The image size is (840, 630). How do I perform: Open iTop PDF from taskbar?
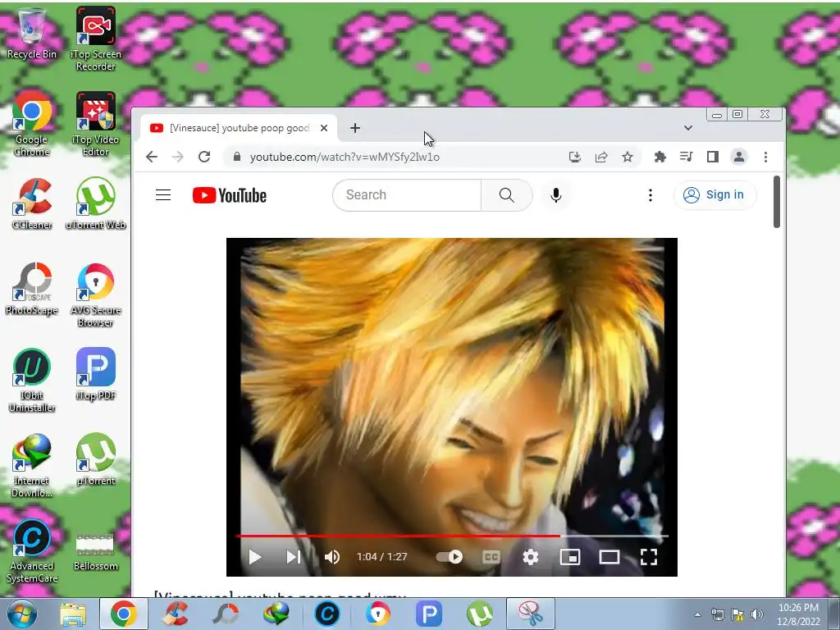click(428, 614)
